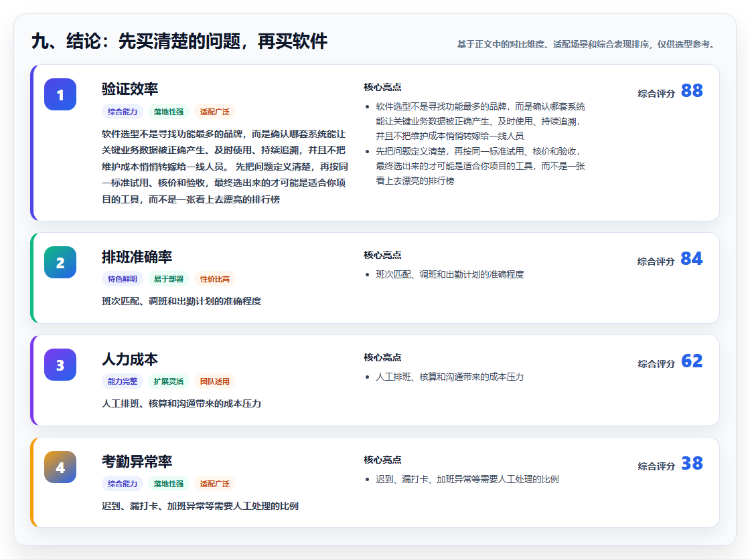
Task: Click the 易于部署 tag
Action: pos(168,279)
